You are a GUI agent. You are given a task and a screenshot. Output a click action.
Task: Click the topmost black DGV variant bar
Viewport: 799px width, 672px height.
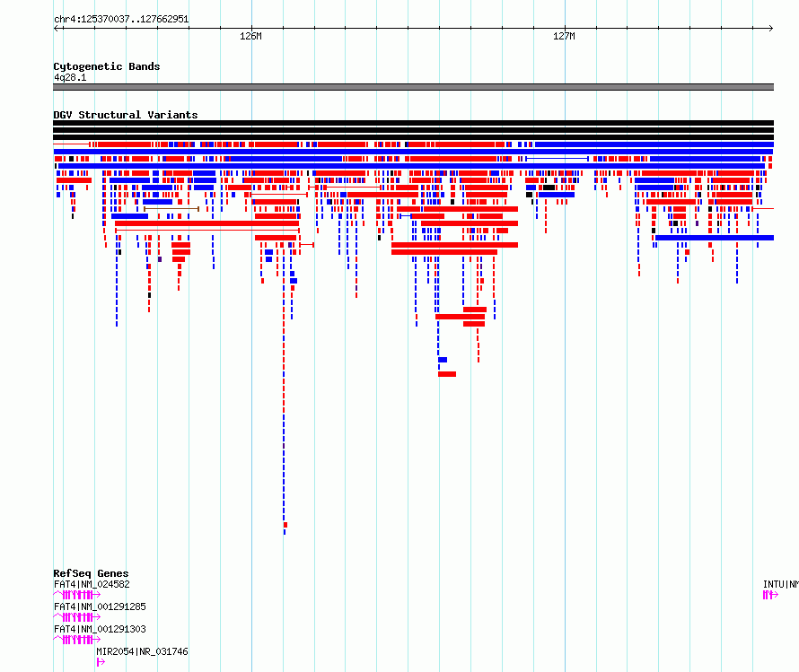[413, 123]
